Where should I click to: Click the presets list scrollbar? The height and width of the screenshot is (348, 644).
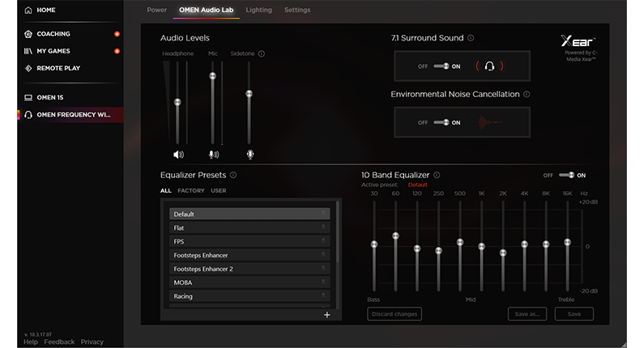338,231
